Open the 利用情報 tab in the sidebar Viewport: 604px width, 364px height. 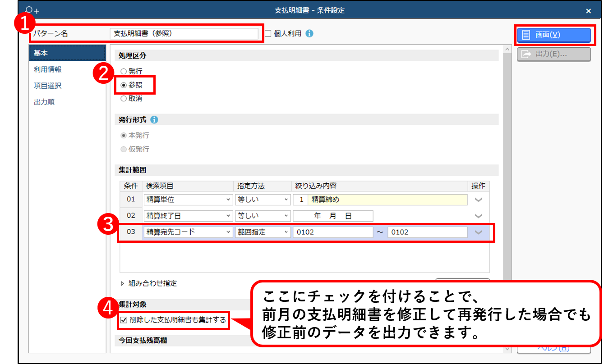[x=67, y=69]
